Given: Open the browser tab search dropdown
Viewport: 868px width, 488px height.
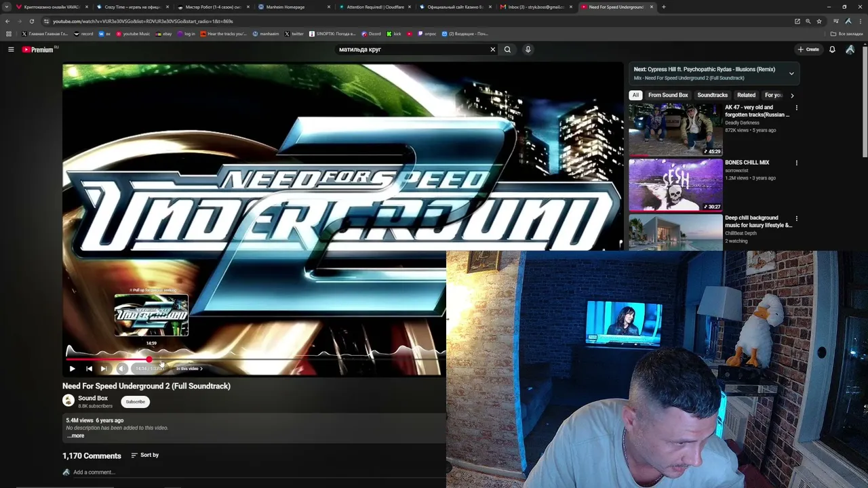Looking at the screenshot, I should 7,7.
